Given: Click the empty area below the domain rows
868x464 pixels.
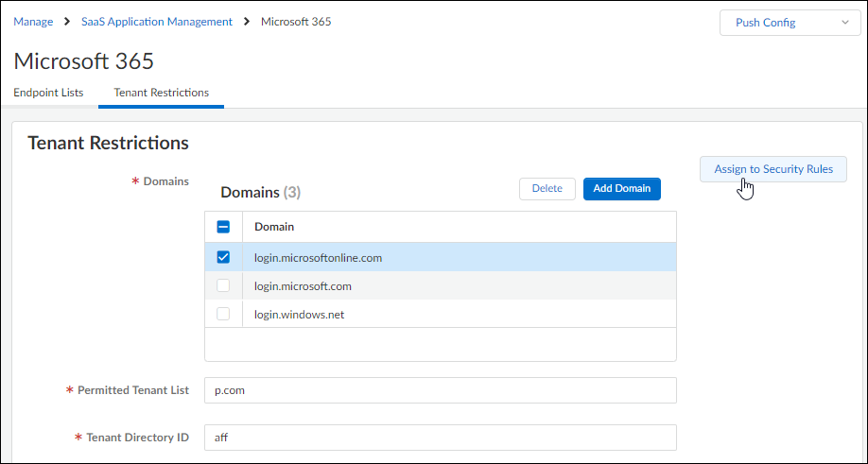Looking at the screenshot, I should click(440, 344).
